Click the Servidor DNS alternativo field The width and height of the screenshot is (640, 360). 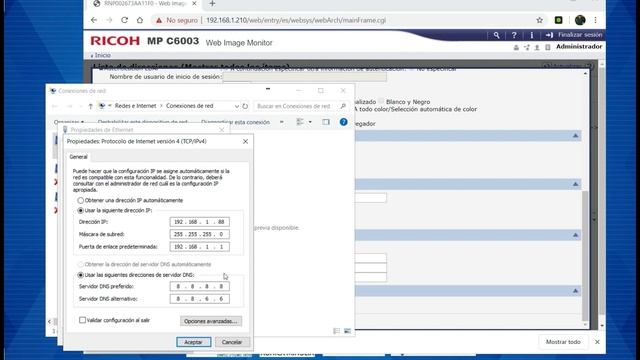(200, 299)
